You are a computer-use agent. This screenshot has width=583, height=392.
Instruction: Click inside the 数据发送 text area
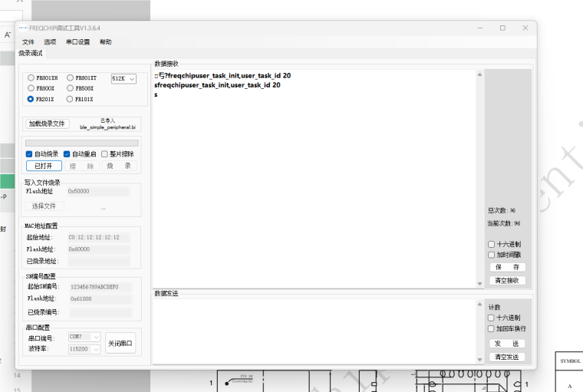[315, 330]
